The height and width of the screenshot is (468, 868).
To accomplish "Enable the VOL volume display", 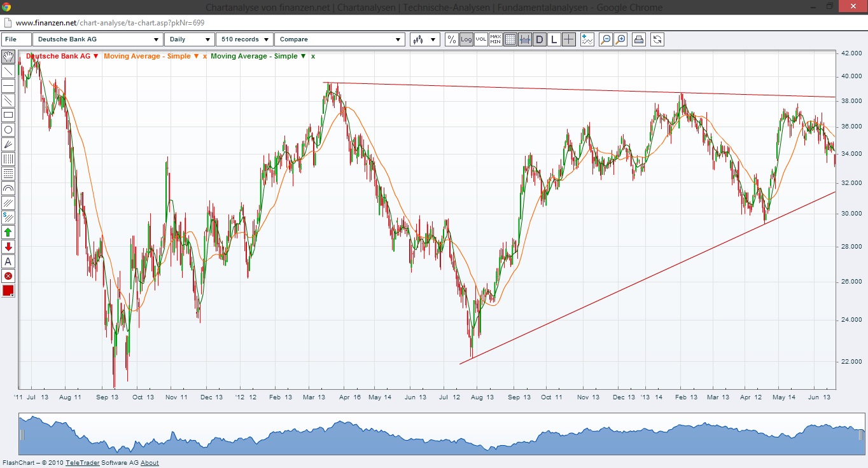I will point(480,39).
